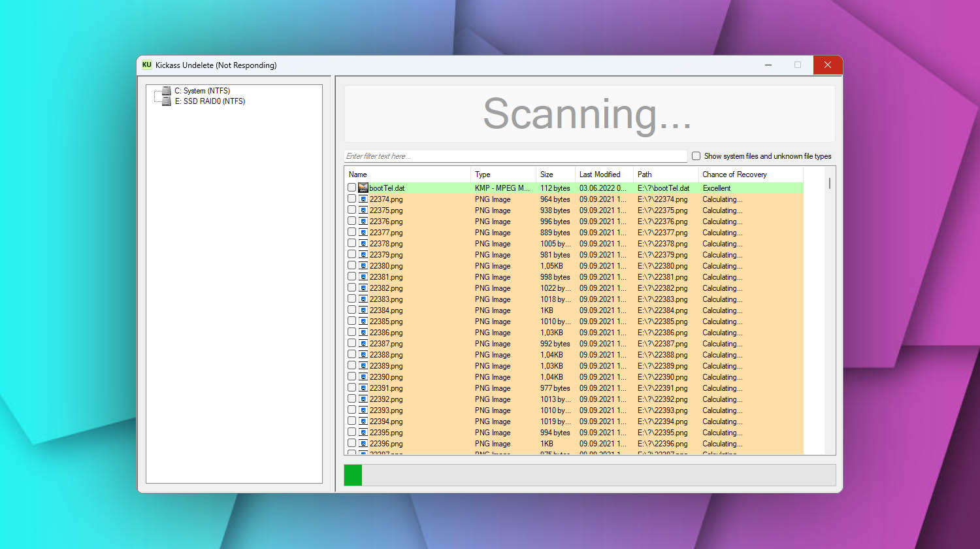Screen dimensions: 980x549
Task: Click the Scanning... status banner
Action: (x=589, y=114)
